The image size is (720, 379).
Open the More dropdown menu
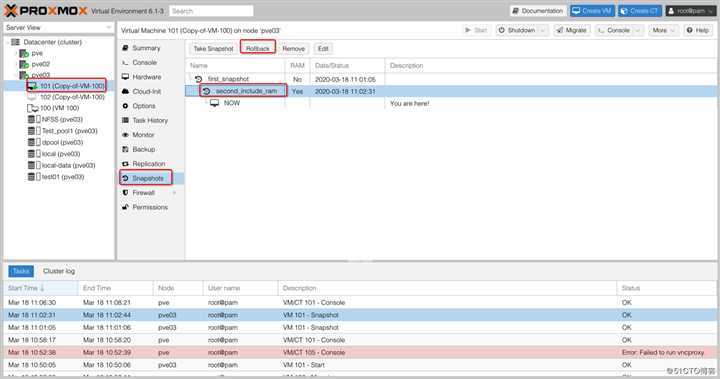tap(663, 30)
